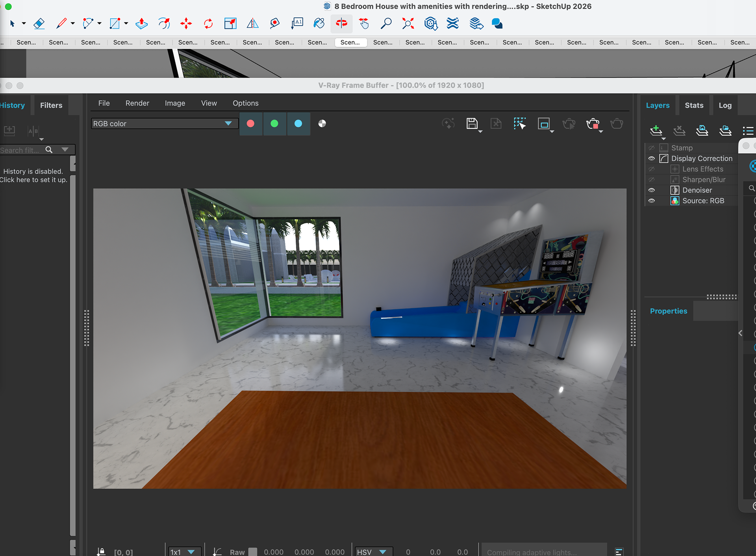The width and height of the screenshot is (756, 556).
Task: Select the Zoom magnifier tool
Action: click(x=386, y=24)
